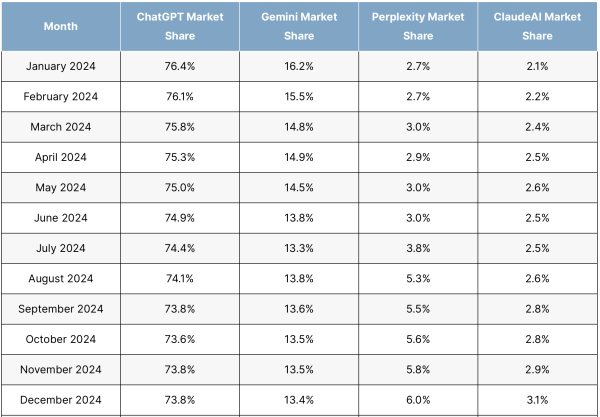Select the January 2024 row label
The height and width of the screenshot is (417, 600).
click(61, 66)
